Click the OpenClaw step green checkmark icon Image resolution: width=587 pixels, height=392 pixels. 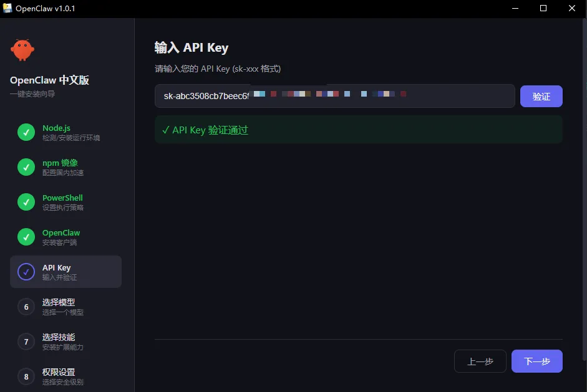[x=26, y=237]
